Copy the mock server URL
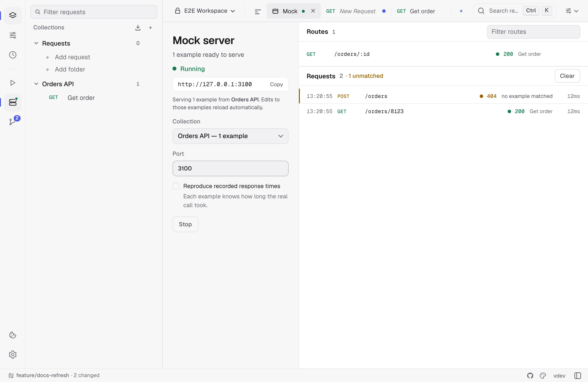The height and width of the screenshot is (382, 588). (x=276, y=84)
